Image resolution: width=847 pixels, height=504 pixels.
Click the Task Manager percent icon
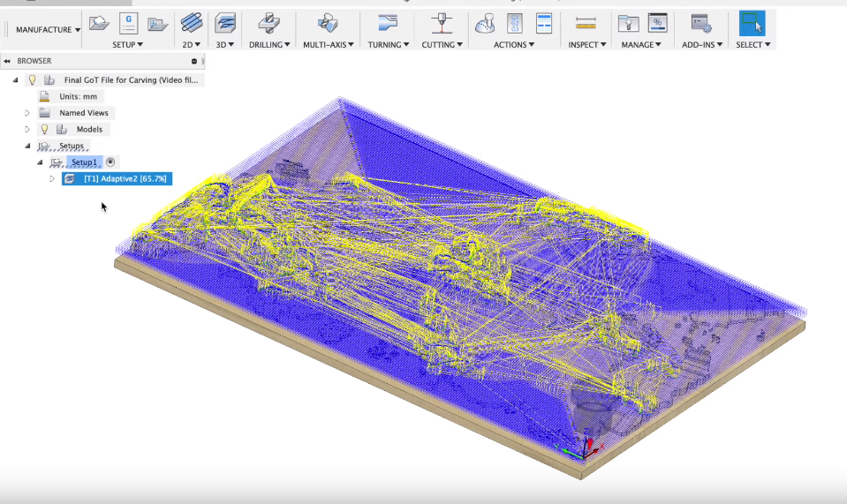(x=657, y=23)
